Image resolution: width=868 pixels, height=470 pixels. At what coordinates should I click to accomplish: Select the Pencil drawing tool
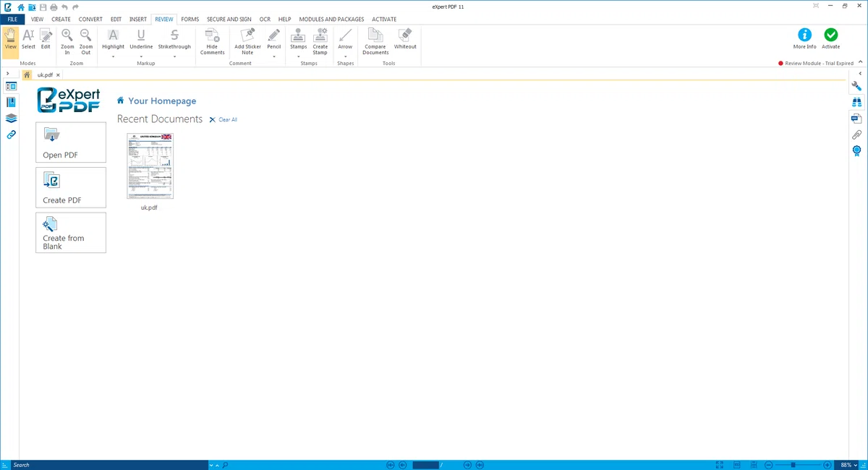(x=273, y=38)
